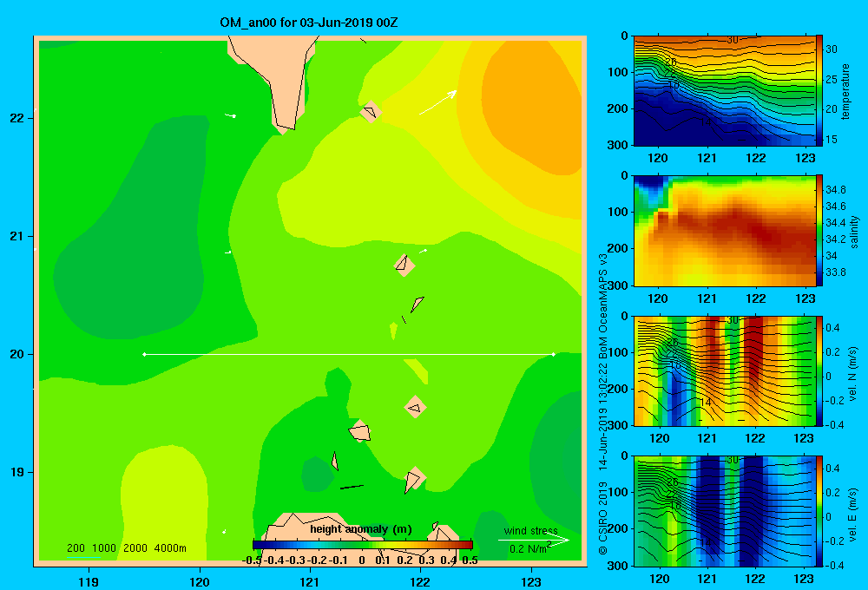
Task: Open the temperature cross-section panel
Action: point(724,91)
